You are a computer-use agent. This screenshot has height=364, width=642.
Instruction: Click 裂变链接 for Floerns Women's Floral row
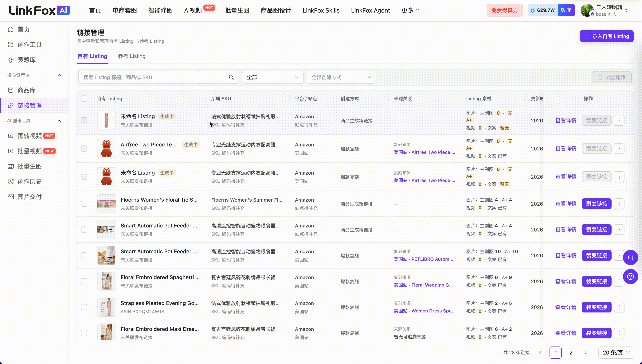[x=597, y=204]
